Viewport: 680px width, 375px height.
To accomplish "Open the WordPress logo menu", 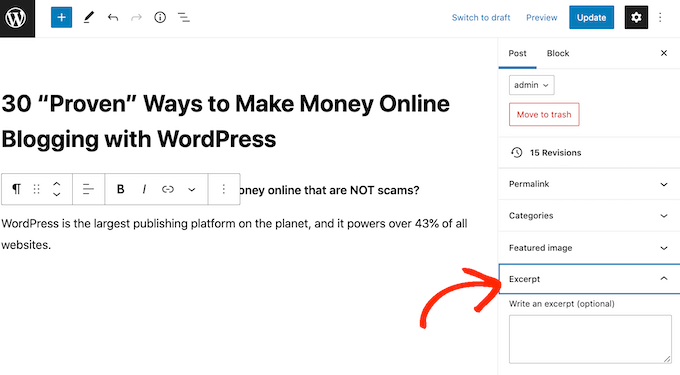I will (x=17, y=18).
